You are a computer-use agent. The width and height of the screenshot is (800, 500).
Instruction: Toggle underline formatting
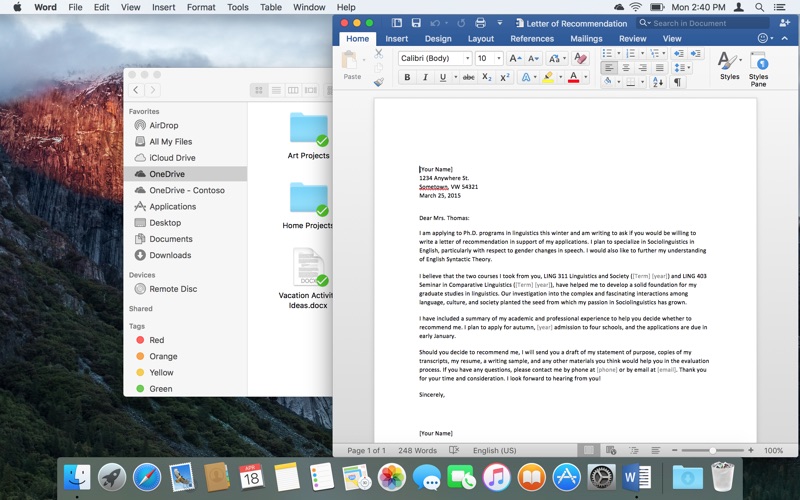[442, 77]
